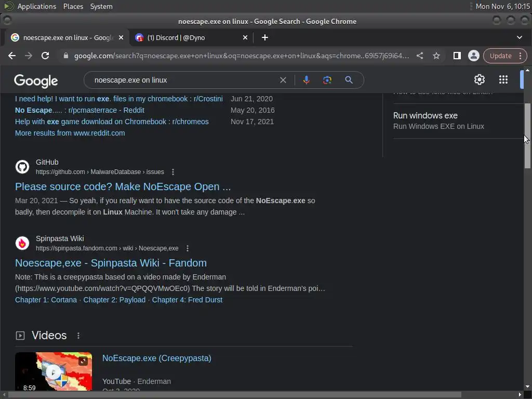Click the vertical scrollbar thumb
532x399 pixels.
(527, 136)
